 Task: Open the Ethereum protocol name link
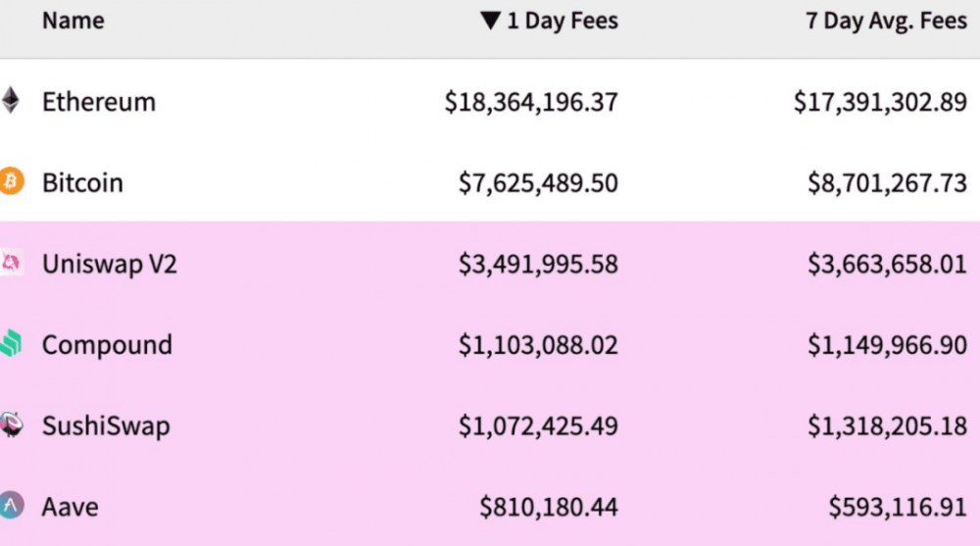(x=98, y=101)
